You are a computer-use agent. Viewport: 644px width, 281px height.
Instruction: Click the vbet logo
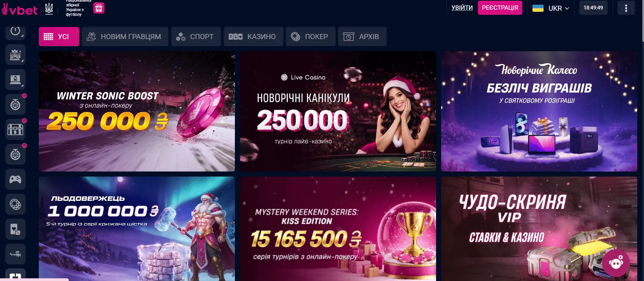pyautogui.click(x=20, y=9)
